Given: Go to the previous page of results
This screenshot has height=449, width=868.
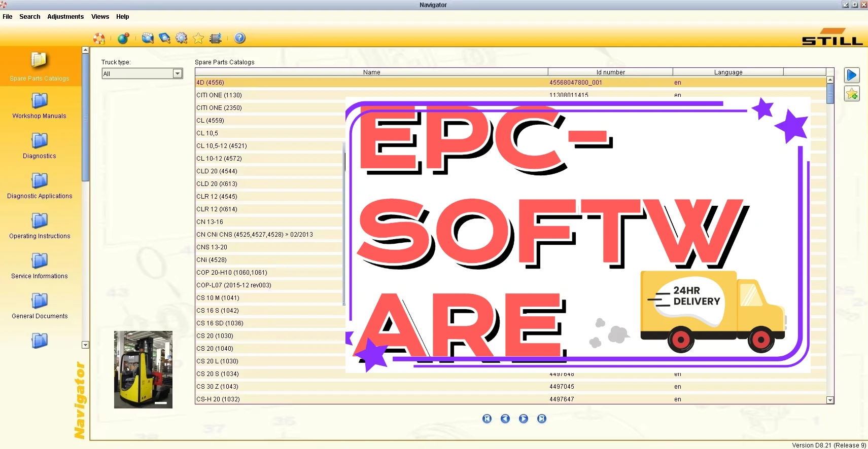Looking at the screenshot, I should (505, 419).
